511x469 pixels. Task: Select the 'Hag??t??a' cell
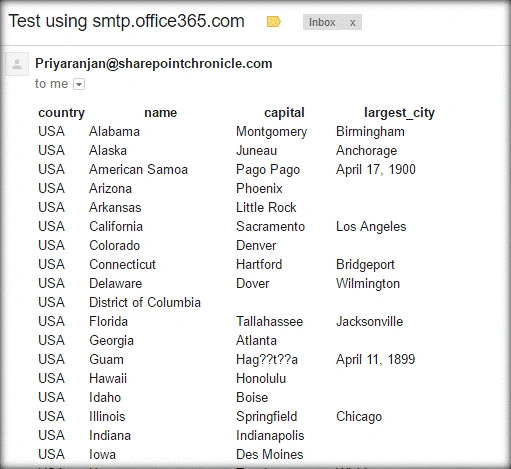(267, 360)
